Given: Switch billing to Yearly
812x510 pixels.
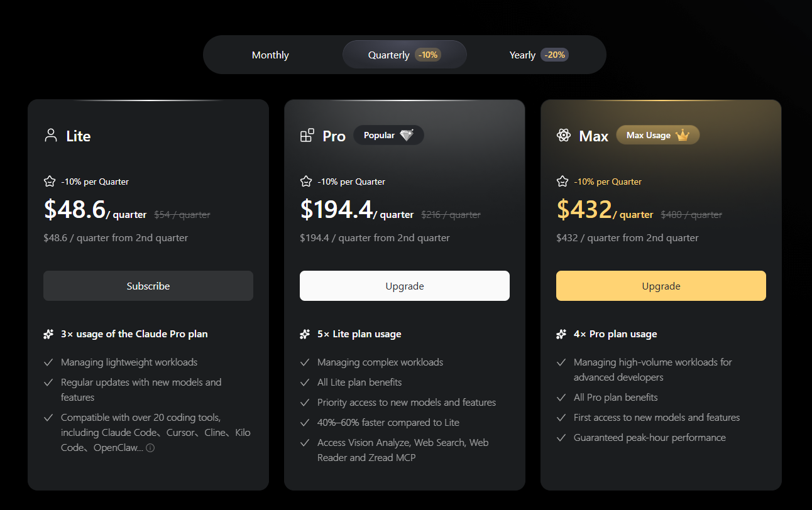Looking at the screenshot, I should pyautogui.click(x=539, y=55).
